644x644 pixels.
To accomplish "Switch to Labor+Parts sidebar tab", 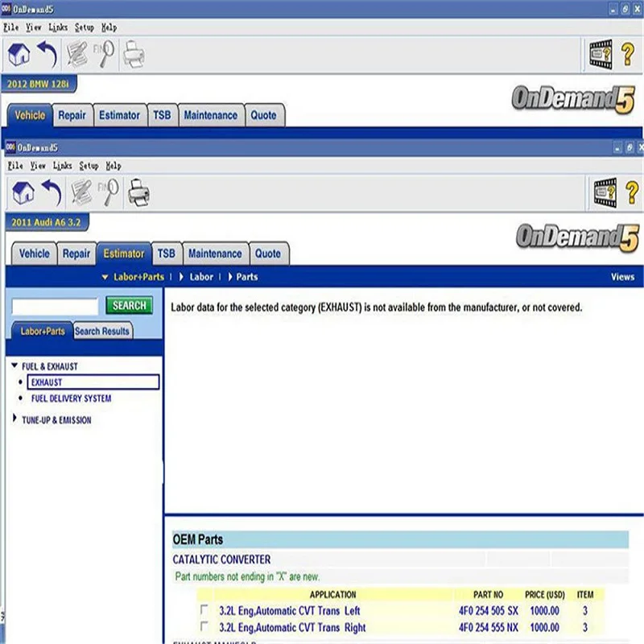I will (43, 331).
